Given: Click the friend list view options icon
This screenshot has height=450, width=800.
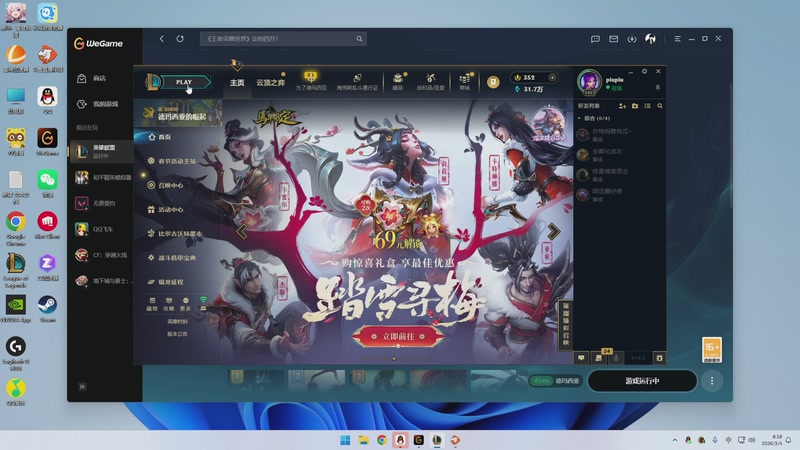Looking at the screenshot, I should tap(647, 106).
